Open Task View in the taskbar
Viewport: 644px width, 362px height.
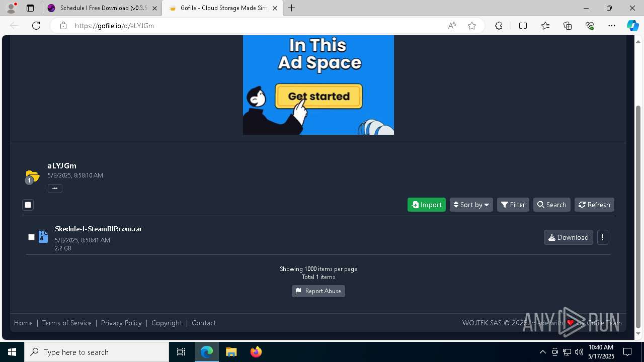click(x=181, y=352)
